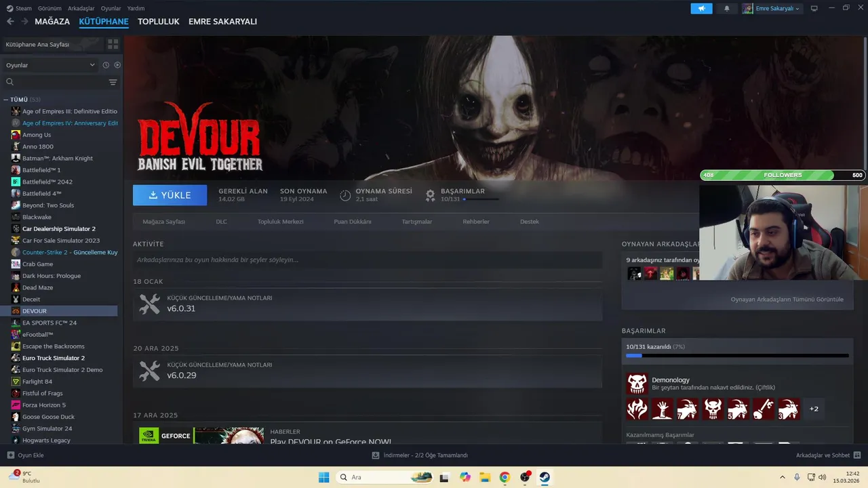The height and width of the screenshot is (488, 868).
Task: Select the goat 3 achievement icon
Action: click(x=789, y=409)
